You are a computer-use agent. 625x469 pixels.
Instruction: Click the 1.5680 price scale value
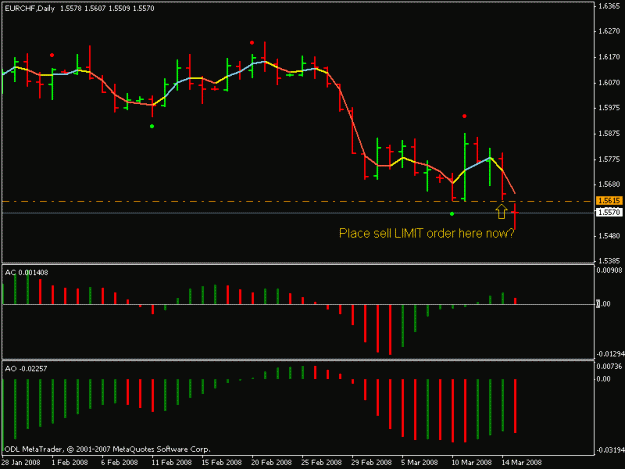point(609,184)
